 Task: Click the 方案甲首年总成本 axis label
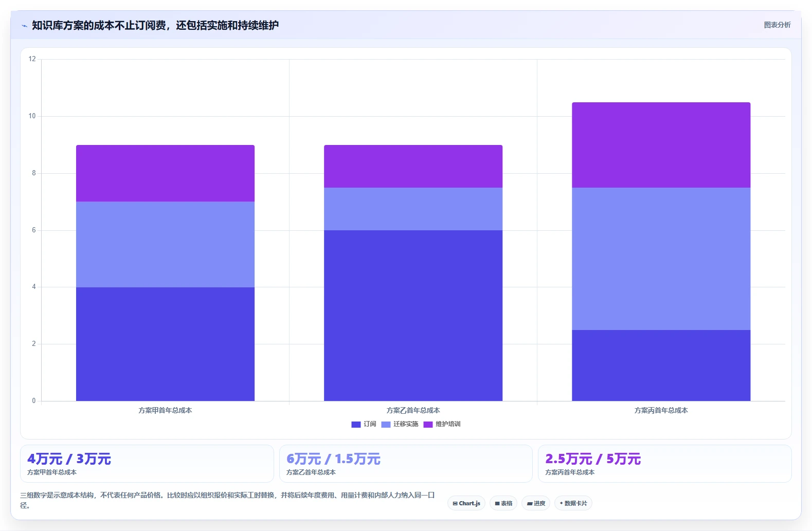tap(165, 410)
